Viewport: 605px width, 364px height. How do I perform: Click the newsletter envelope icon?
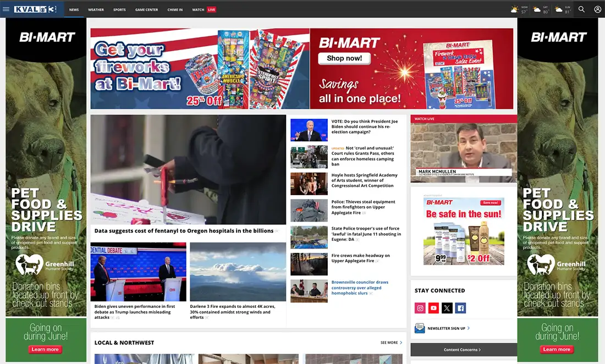tap(420, 328)
